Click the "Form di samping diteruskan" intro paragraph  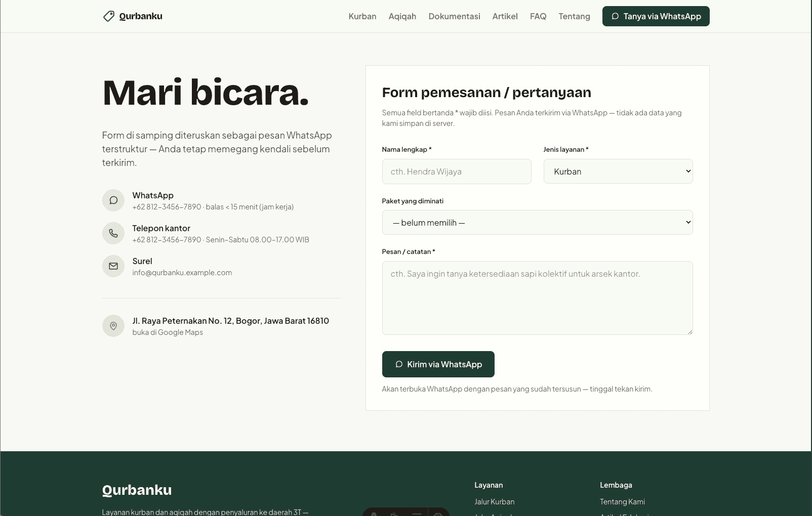pyautogui.click(x=217, y=149)
